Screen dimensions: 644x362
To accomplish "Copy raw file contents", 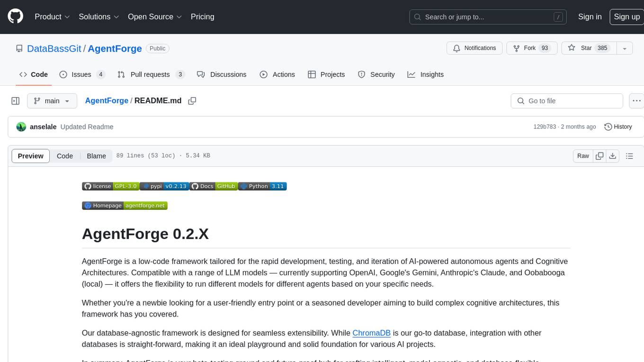I will tap(600, 156).
